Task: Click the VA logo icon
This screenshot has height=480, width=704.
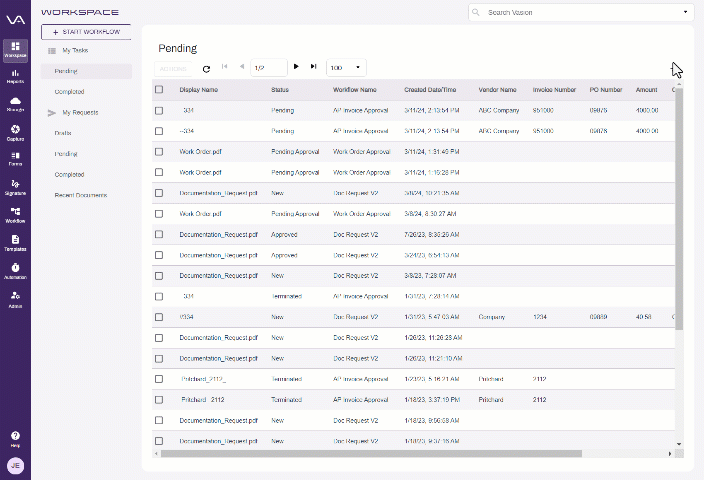Action: click(x=15, y=20)
